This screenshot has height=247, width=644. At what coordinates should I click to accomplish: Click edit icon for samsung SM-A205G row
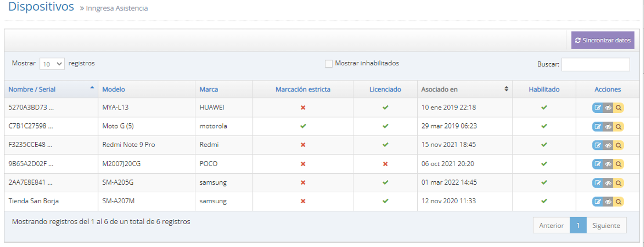(x=597, y=183)
